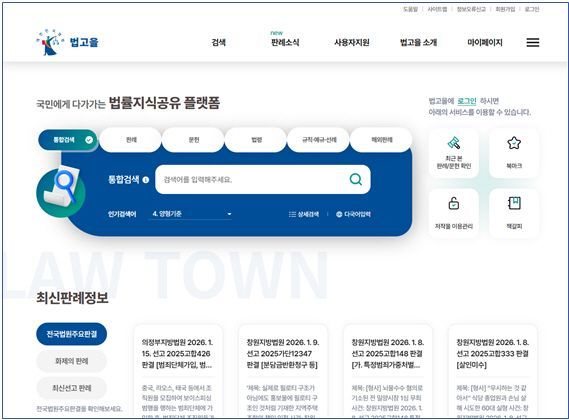Select the 문헌 search tab
569x420 pixels.
tap(193, 140)
